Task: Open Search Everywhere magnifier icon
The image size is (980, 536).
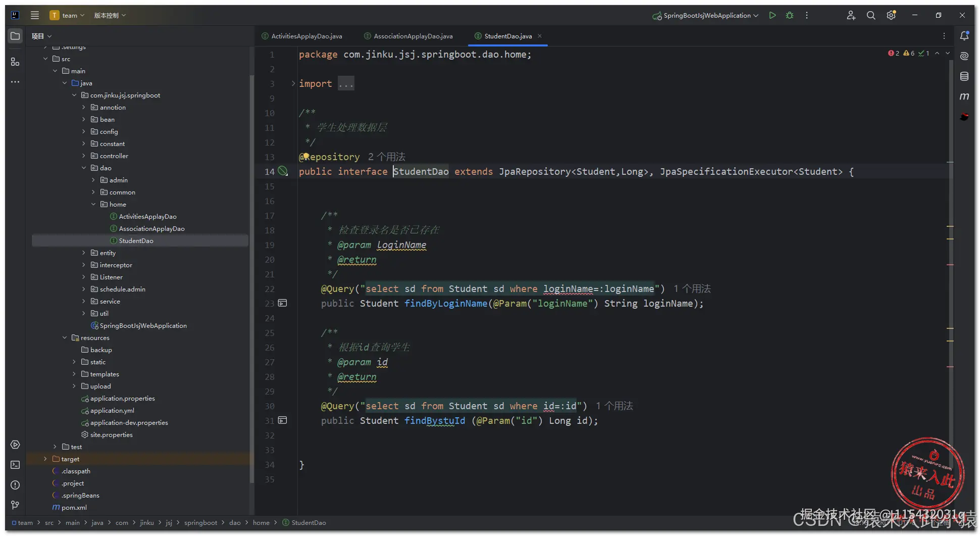Action: pos(871,15)
